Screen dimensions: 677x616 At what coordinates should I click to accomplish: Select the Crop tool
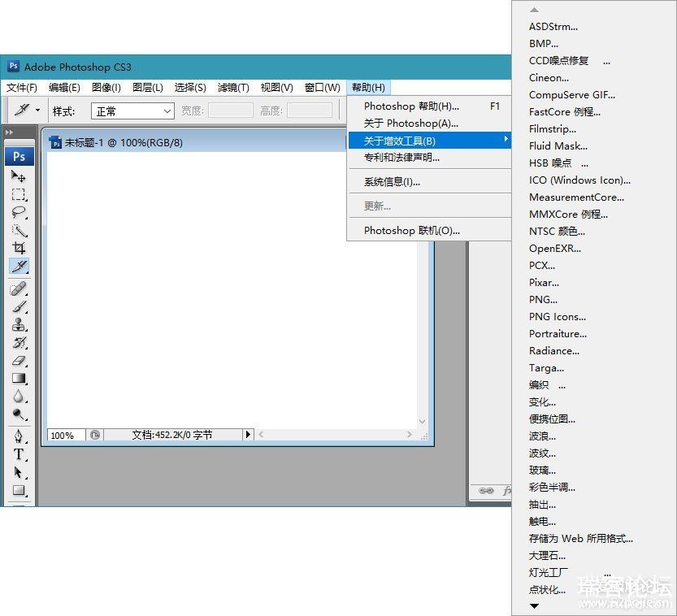pos(19,248)
